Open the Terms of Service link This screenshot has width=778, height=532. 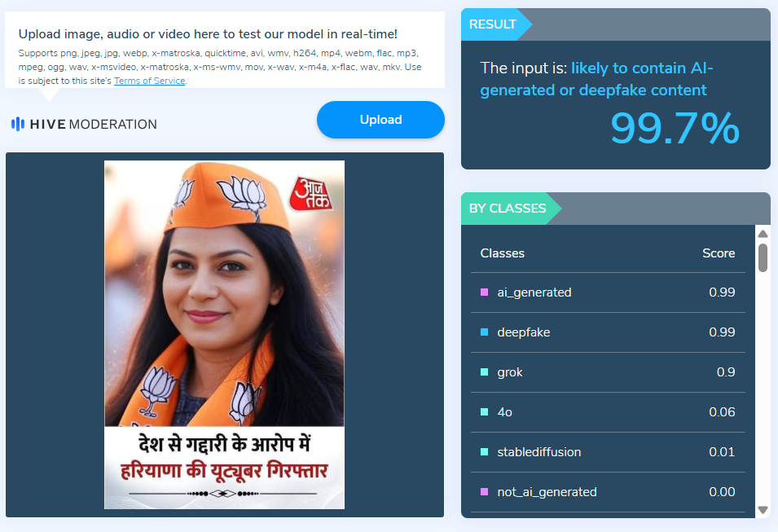point(149,81)
